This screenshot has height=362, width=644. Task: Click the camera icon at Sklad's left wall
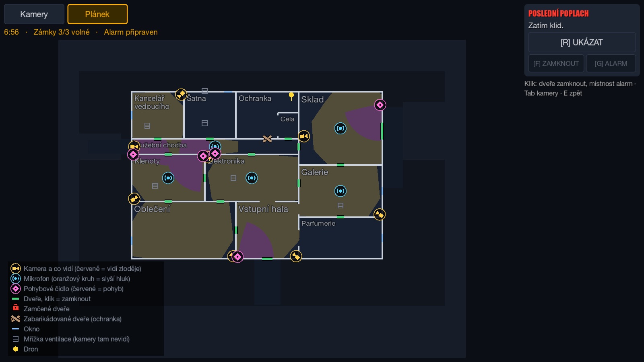tap(304, 136)
